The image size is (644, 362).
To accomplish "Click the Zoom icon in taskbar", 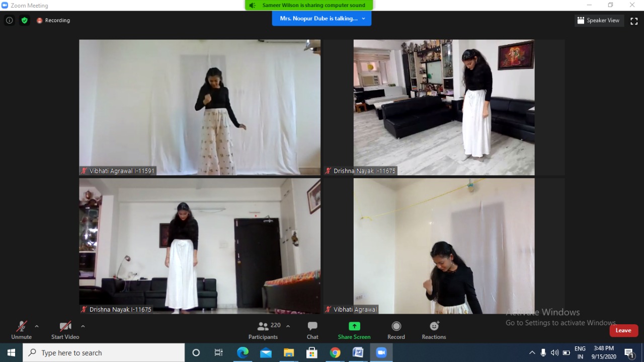I will 381,352.
